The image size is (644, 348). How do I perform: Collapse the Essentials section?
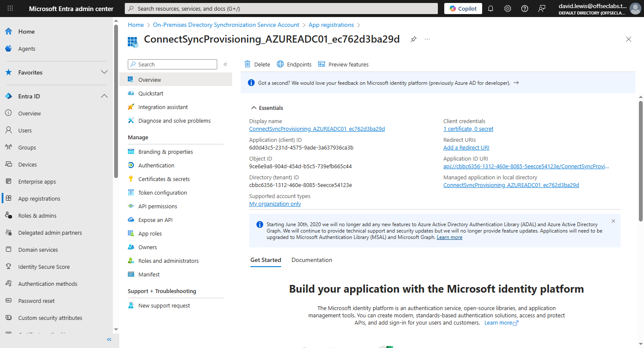254,108
